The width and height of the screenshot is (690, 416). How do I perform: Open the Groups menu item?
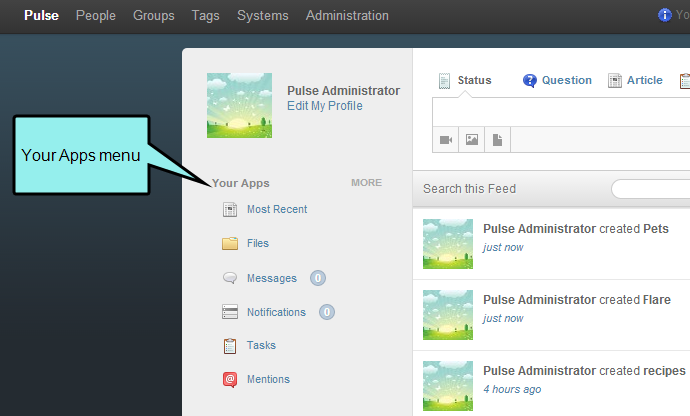pyautogui.click(x=154, y=15)
